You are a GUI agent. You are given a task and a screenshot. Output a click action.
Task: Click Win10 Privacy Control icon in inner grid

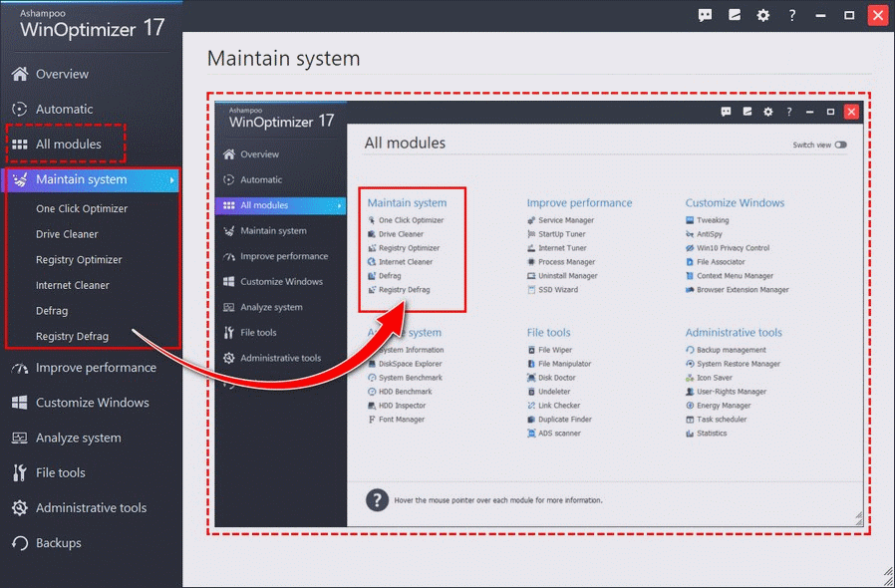tap(690, 248)
